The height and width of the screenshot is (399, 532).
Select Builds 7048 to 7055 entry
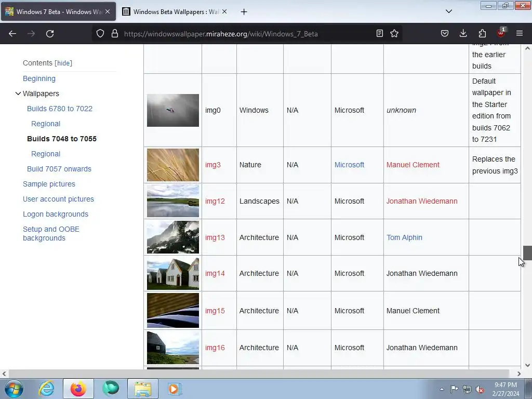pos(62,139)
